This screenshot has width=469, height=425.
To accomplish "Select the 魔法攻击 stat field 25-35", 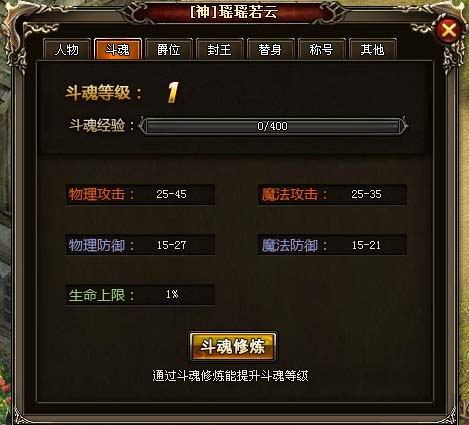I will (332, 194).
